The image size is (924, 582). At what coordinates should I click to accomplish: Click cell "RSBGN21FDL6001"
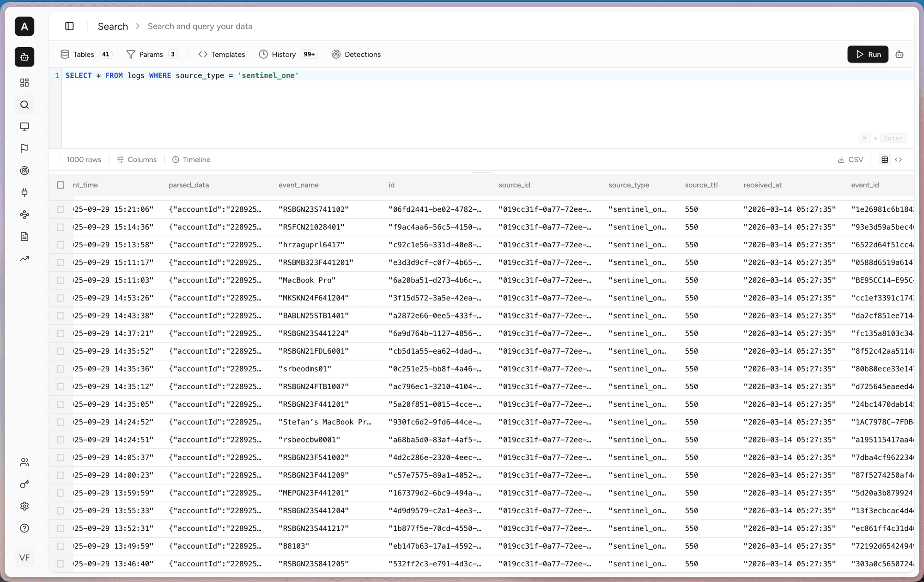314,351
